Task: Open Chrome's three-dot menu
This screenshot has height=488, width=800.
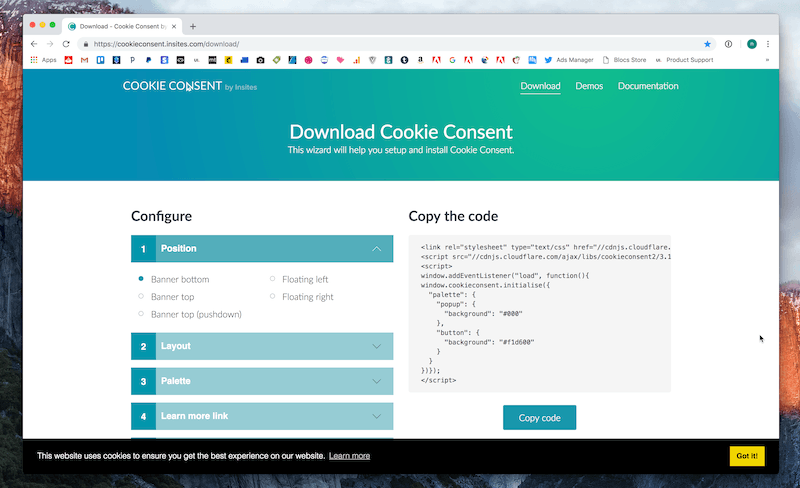Action: click(x=768, y=44)
